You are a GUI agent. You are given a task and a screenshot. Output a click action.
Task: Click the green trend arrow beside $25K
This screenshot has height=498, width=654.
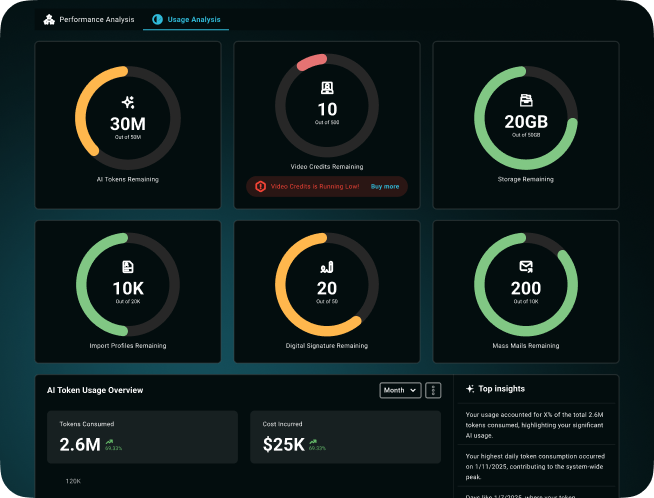pyautogui.click(x=313, y=441)
